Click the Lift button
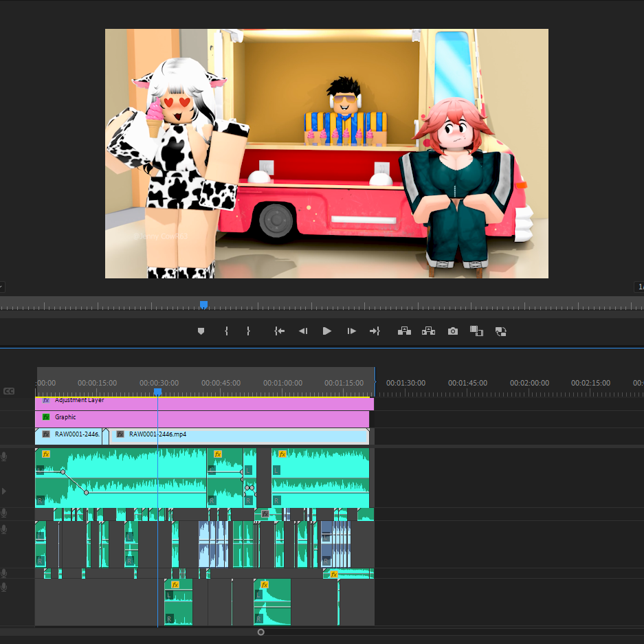 (404, 331)
